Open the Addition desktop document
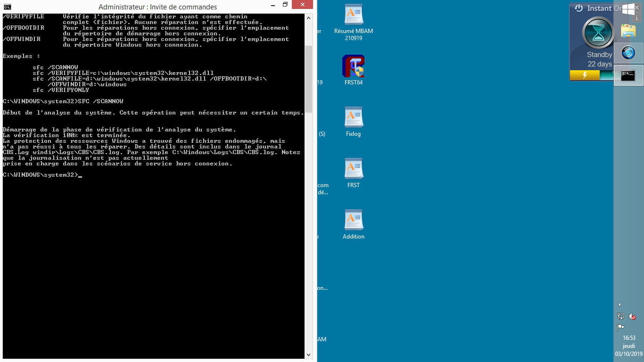This screenshot has height=362, width=644. pos(354,224)
